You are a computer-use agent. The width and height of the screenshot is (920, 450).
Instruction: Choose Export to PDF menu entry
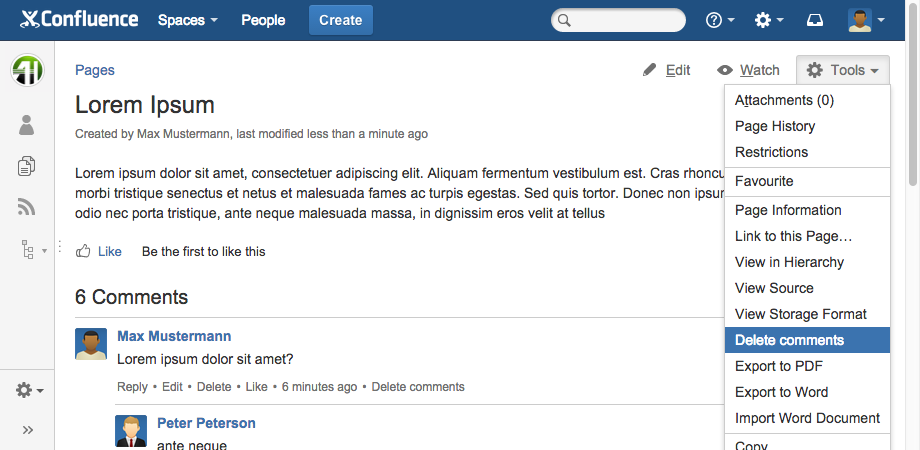click(x=778, y=366)
